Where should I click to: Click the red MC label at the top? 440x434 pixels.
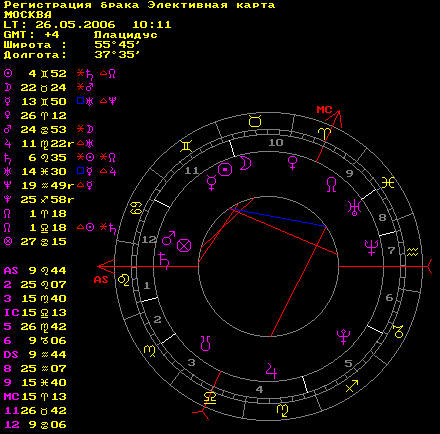(324, 109)
